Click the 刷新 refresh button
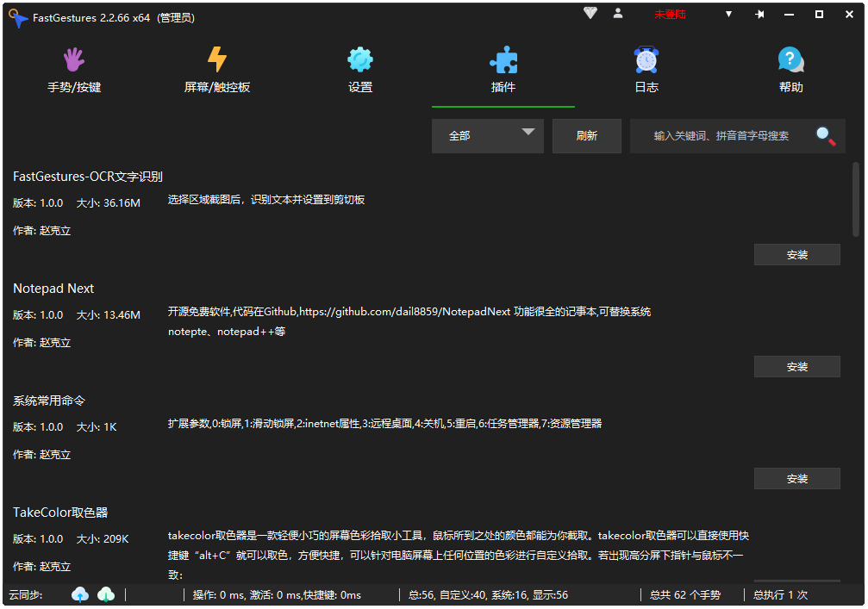Image resolution: width=868 pixels, height=609 pixels. pos(586,135)
